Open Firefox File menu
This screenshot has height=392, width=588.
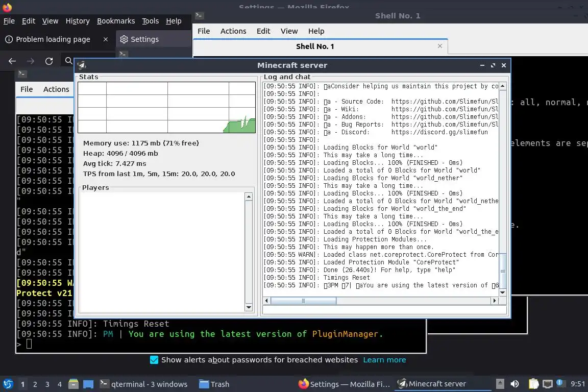pyautogui.click(x=9, y=21)
